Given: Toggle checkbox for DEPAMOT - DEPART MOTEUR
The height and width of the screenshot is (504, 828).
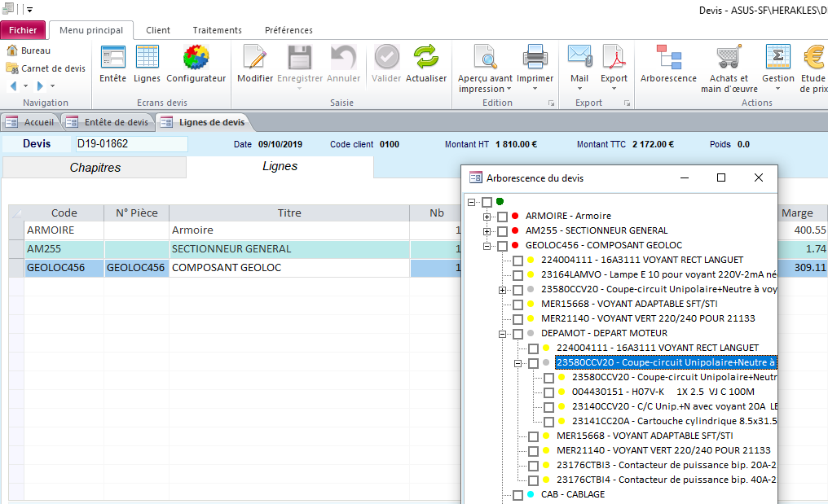Looking at the screenshot, I should [518, 334].
